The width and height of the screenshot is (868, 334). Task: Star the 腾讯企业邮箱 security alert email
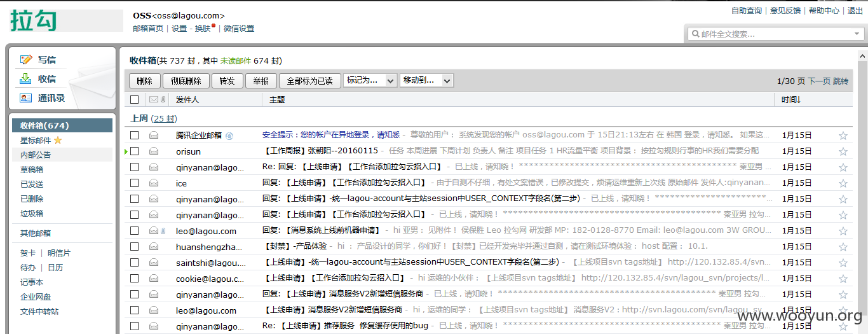click(843, 136)
